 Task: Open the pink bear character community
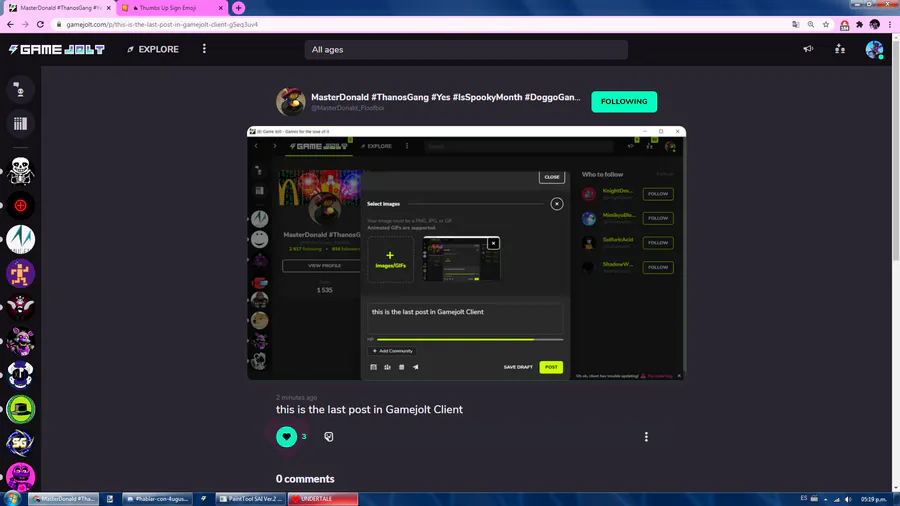pyautogui.click(x=21, y=477)
